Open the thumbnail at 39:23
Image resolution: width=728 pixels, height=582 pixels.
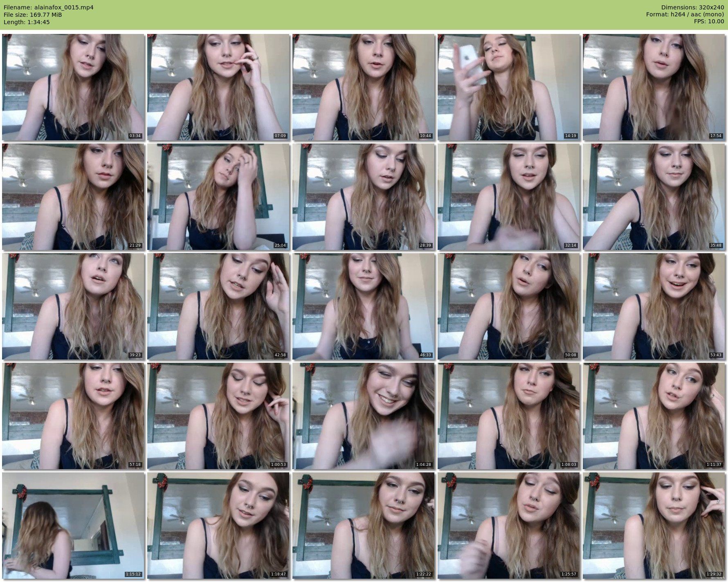point(73,306)
